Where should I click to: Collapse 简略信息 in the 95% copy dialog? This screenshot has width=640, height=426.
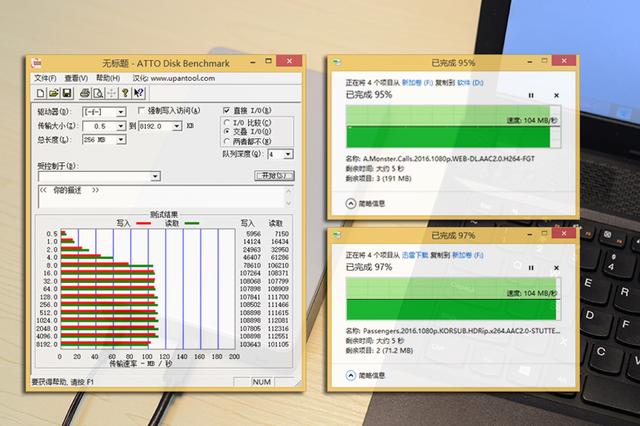[x=351, y=203]
